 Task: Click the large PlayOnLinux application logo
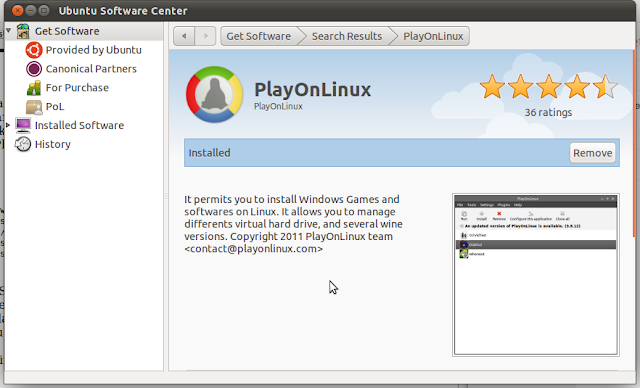point(214,95)
